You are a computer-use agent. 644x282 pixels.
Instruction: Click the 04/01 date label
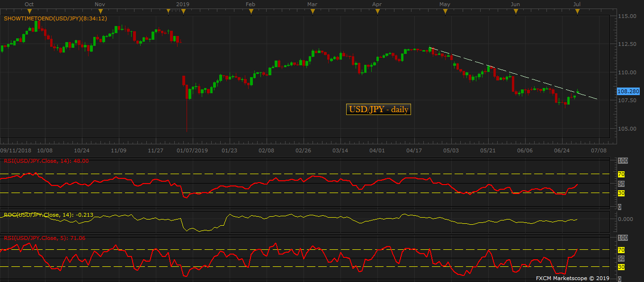click(376, 150)
